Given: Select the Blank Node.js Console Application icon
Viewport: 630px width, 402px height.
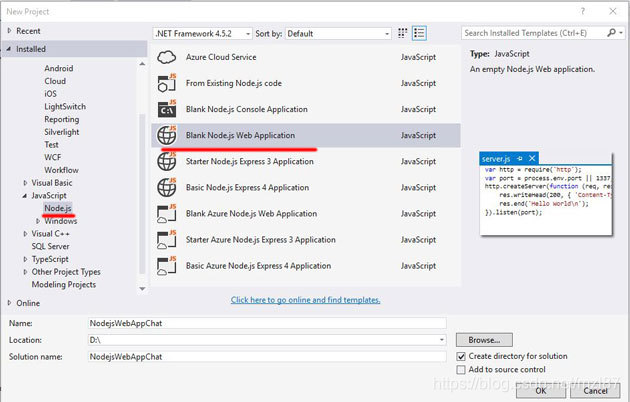Looking at the screenshot, I should tap(166, 109).
